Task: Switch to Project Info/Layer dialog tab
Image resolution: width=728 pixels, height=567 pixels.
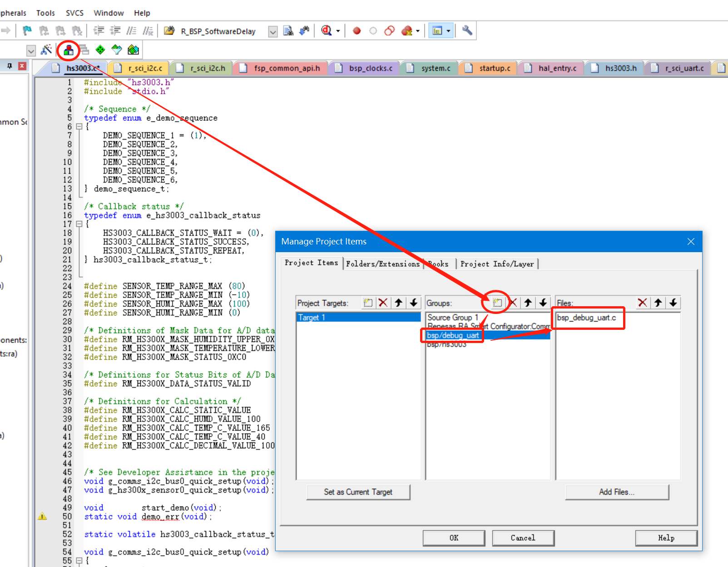Action: [x=497, y=264]
